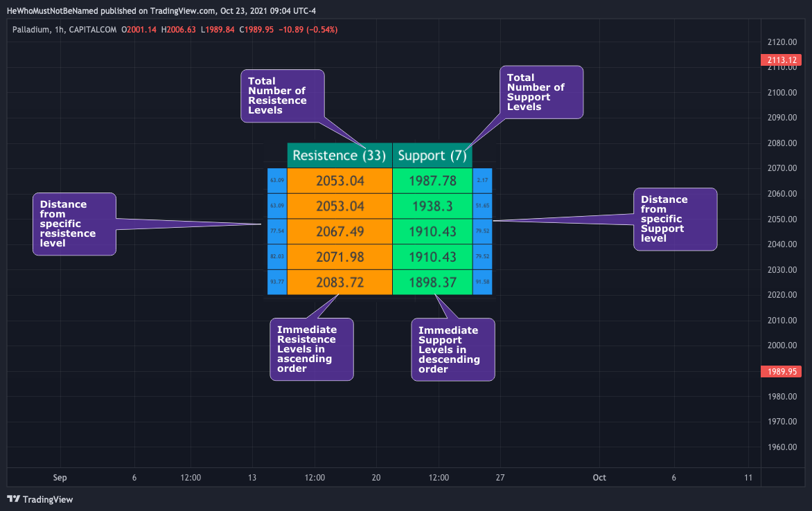Click the red 2113.12 price tag

[x=781, y=60]
